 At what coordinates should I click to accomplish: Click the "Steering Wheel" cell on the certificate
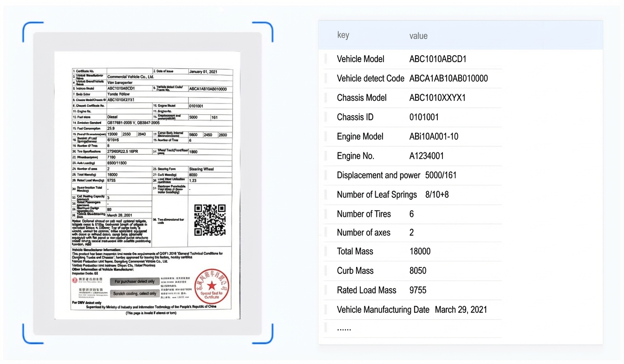(x=201, y=169)
